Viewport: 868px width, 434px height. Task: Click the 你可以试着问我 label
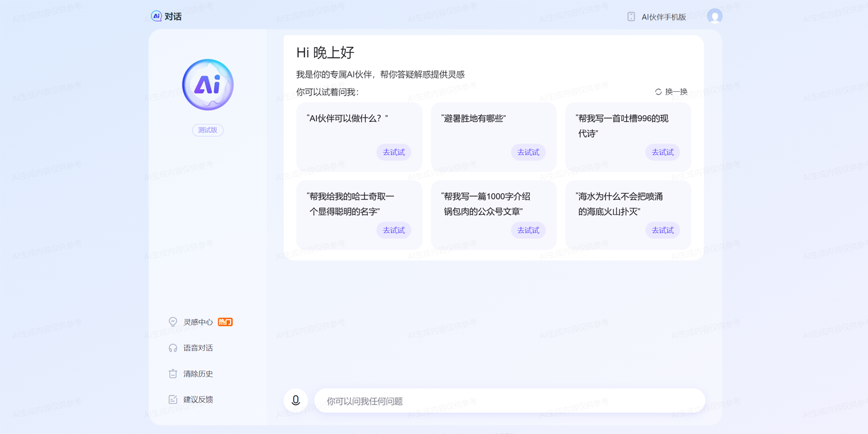327,92
